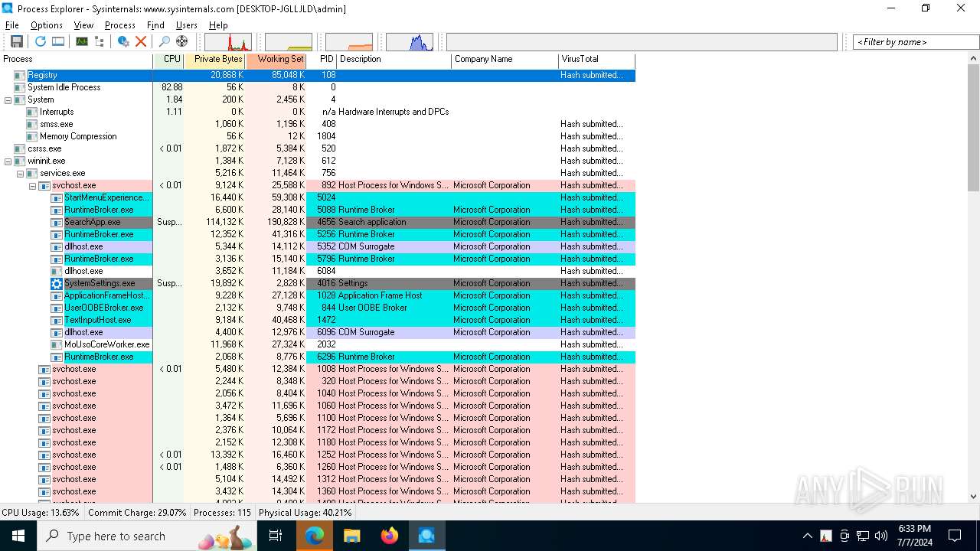Collapse the services.exe tree node

21,173
